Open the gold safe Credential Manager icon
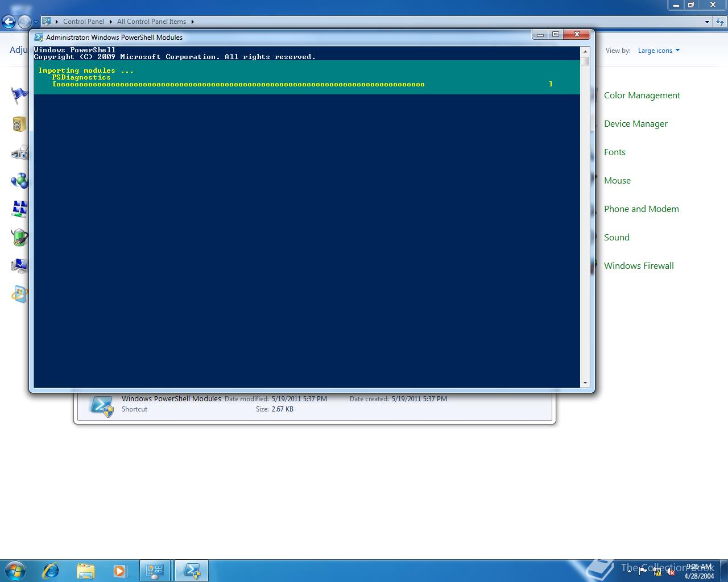This screenshot has width=728, height=582. (x=19, y=124)
